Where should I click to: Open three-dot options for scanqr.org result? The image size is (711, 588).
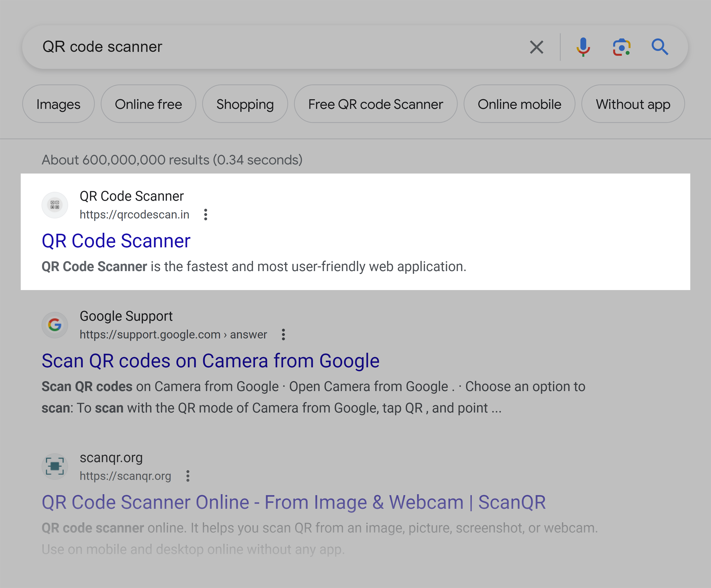[x=188, y=476]
